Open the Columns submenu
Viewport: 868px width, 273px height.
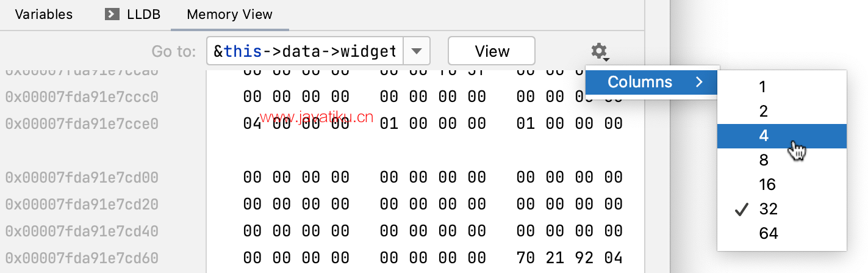(651, 82)
